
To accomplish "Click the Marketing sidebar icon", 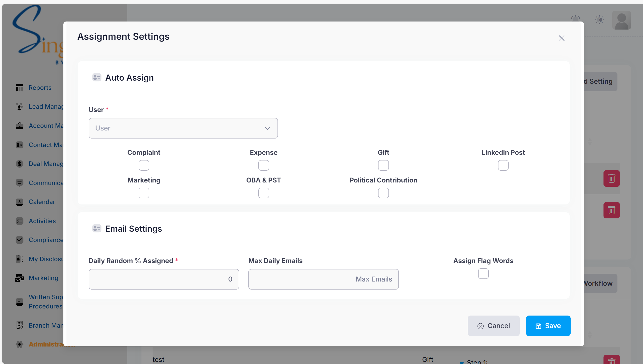I will pos(19,278).
